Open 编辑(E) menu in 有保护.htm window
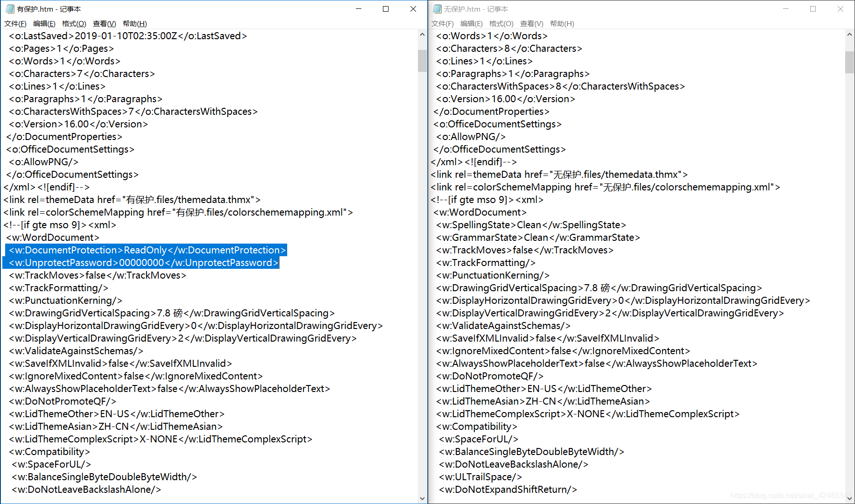 point(44,23)
